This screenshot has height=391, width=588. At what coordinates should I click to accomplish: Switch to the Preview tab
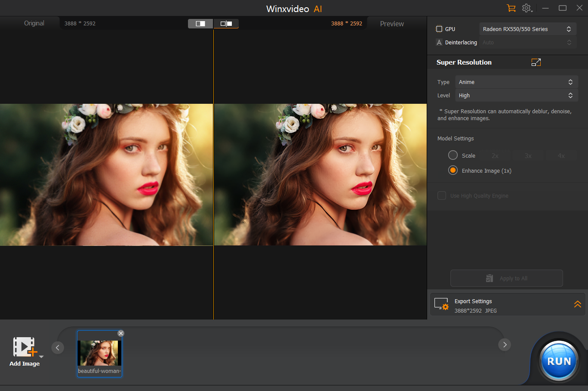(391, 24)
